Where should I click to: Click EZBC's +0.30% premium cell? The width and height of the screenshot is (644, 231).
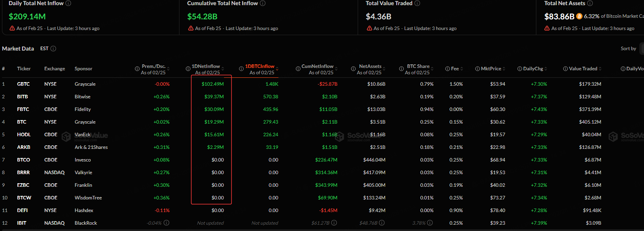pos(162,185)
